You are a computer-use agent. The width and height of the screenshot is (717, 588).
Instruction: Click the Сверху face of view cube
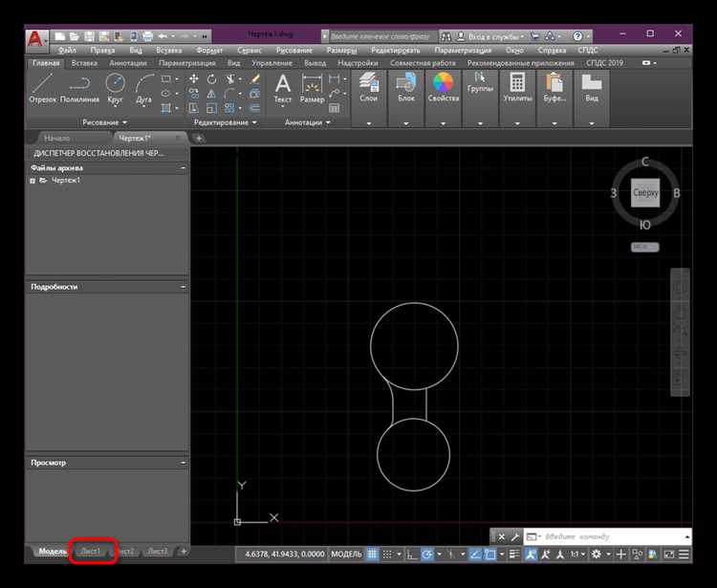[645, 193]
